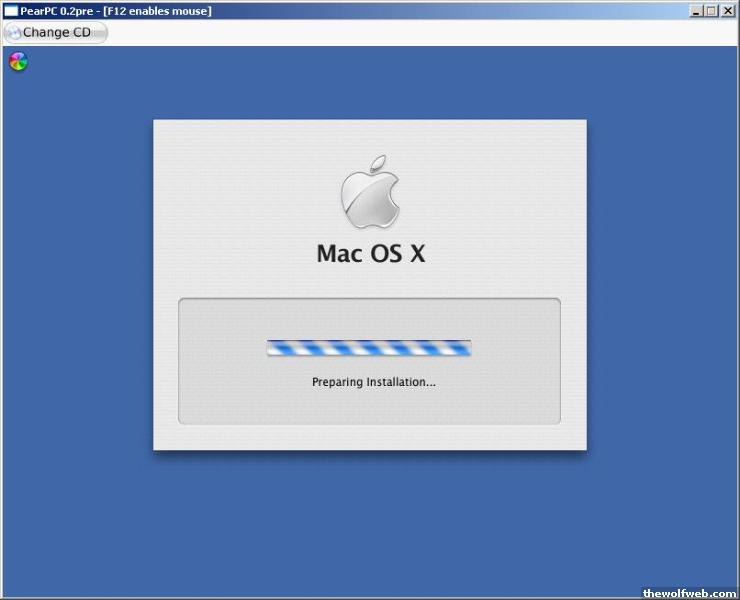Image resolution: width=740 pixels, height=600 pixels.
Task: Click the silver Apple logo
Action: tap(370, 193)
